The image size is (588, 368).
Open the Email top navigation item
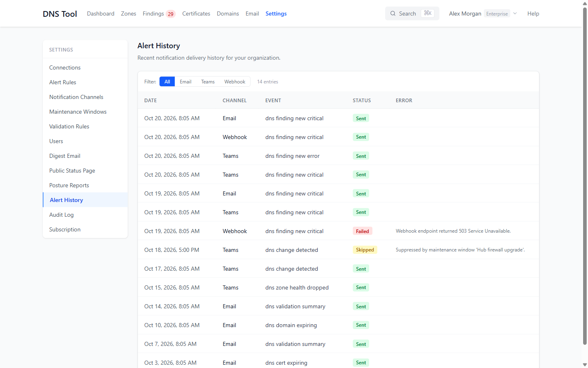click(252, 13)
